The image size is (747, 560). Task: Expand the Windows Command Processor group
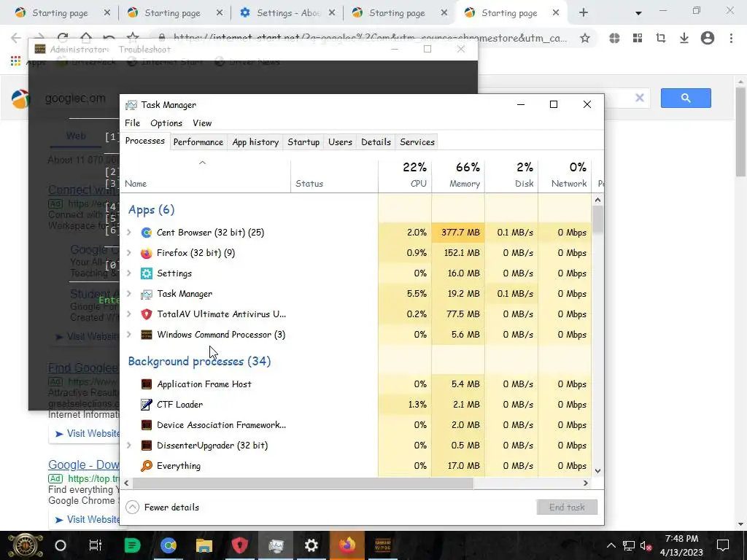pos(129,335)
